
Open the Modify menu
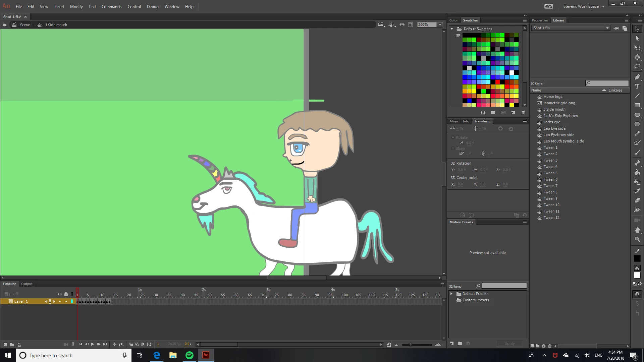(76, 6)
